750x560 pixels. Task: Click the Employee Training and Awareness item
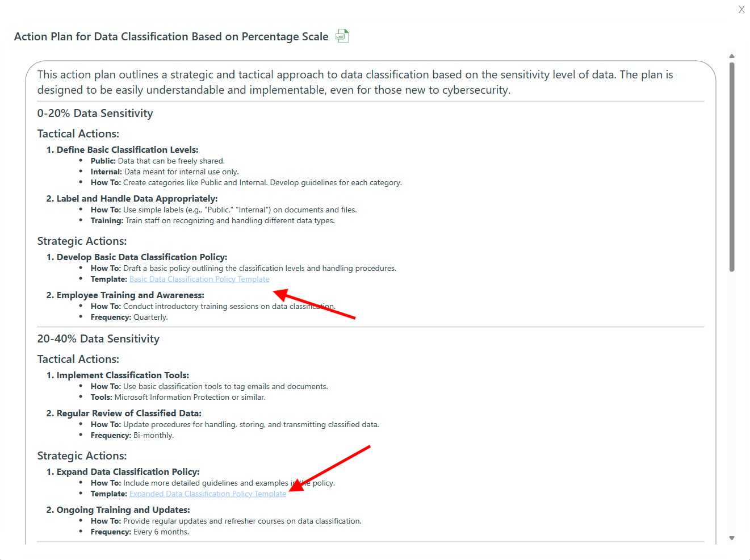130,295
